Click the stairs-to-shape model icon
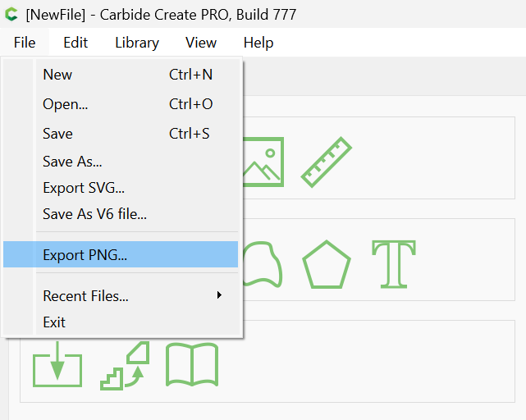Screen dimensions: 526x420 (x=125, y=366)
